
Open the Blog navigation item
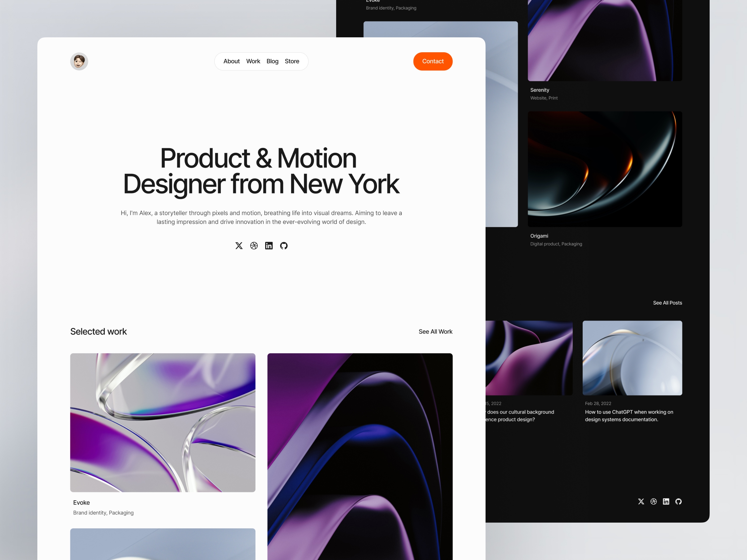[x=272, y=61]
